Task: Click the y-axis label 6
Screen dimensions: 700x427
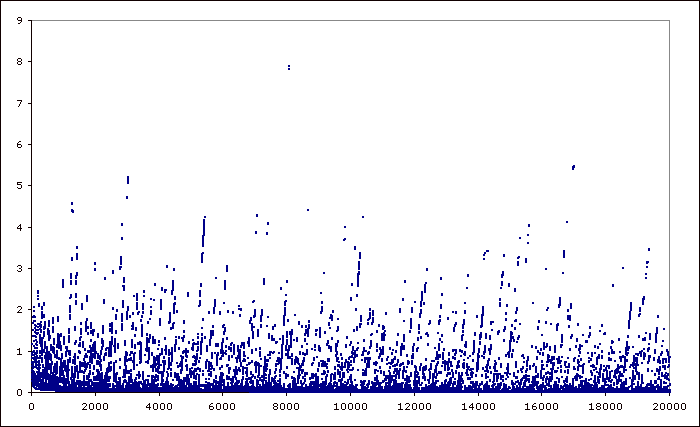Action: (19, 144)
